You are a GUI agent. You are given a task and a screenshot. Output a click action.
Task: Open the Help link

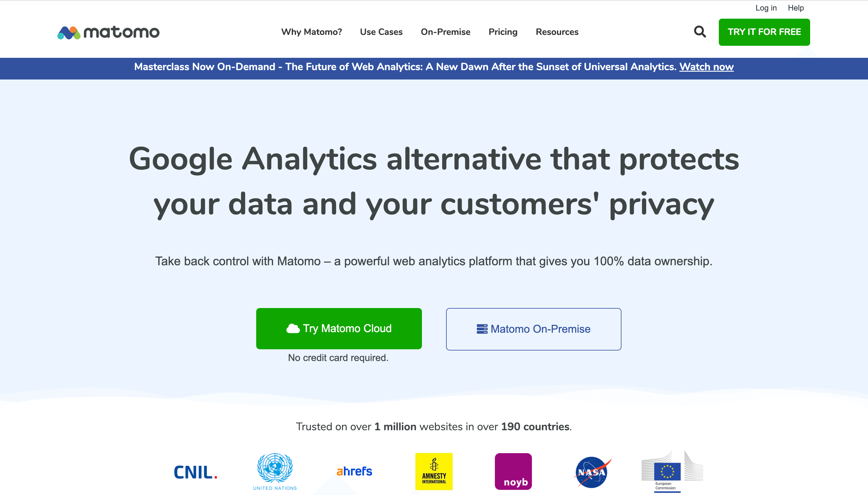(796, 8)
